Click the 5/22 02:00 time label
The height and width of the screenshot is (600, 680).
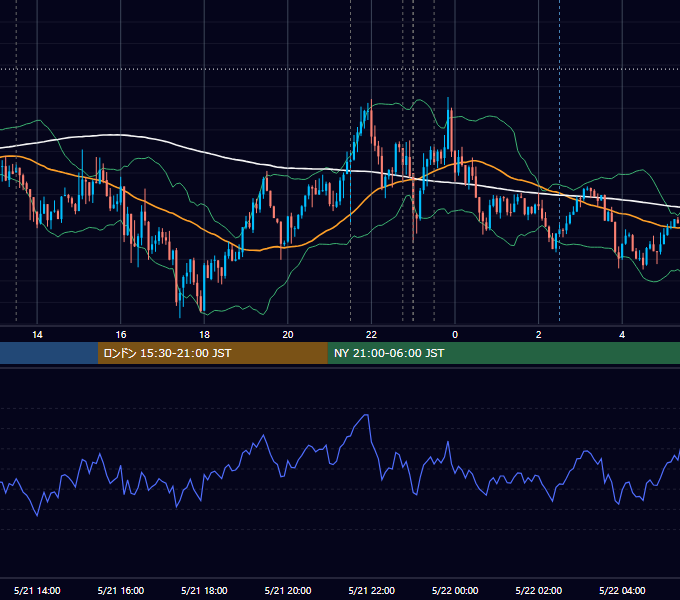[539, 590]
